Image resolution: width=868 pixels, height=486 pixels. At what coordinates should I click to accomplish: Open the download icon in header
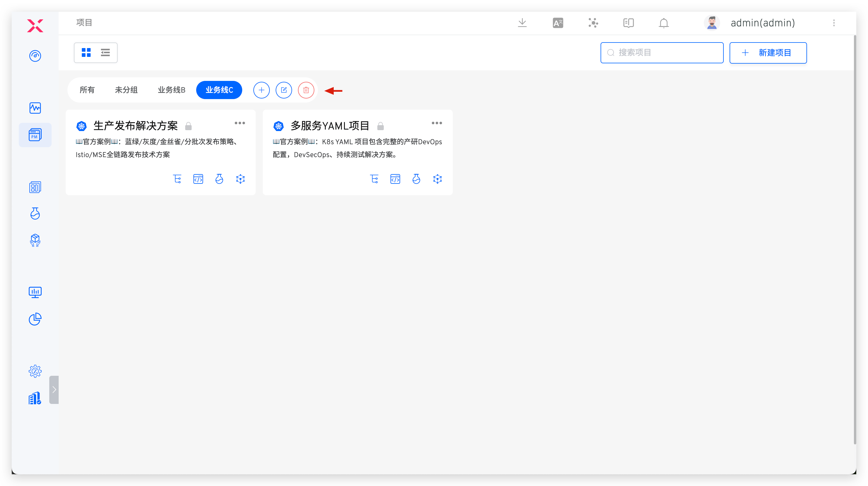coord(522,23)
